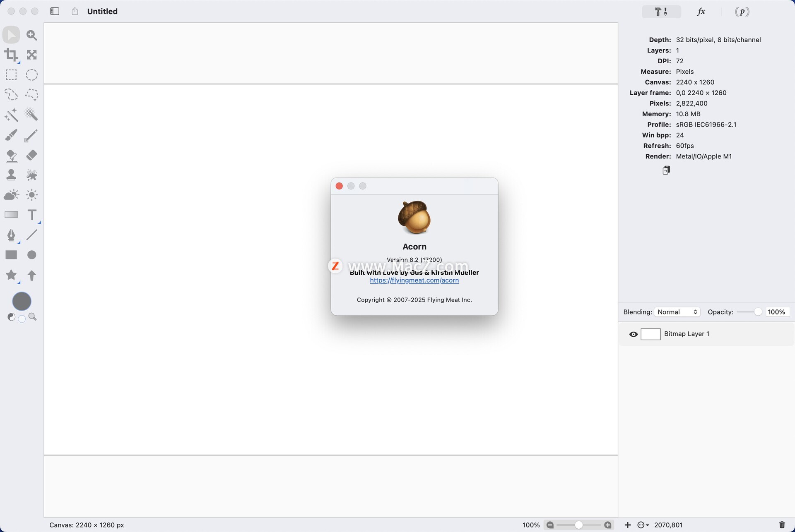795x532 pixels.
Task: Select the Transform expand-arrows tool
Action: (x=32, y=55)
